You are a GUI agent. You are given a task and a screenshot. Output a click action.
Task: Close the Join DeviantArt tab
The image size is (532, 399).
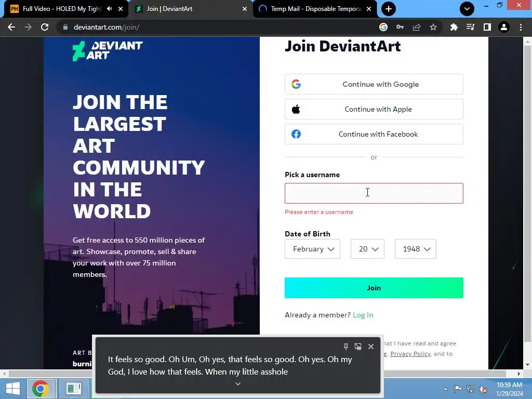[245, 9]
